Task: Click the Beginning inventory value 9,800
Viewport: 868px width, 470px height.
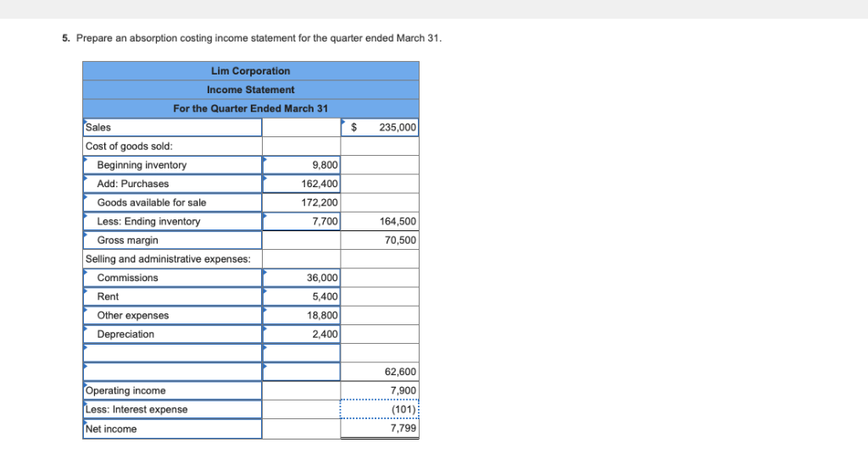Action: click(x=301, y=165)
